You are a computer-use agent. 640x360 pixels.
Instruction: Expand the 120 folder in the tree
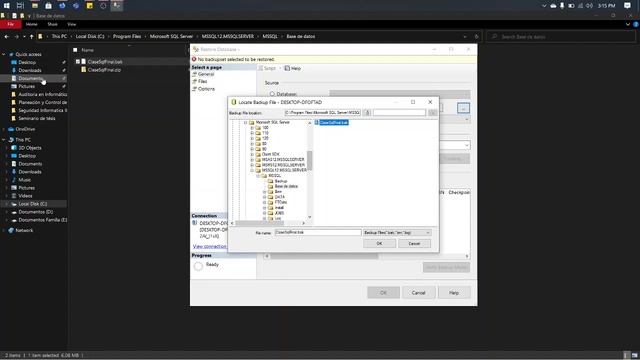coord(252,139)
